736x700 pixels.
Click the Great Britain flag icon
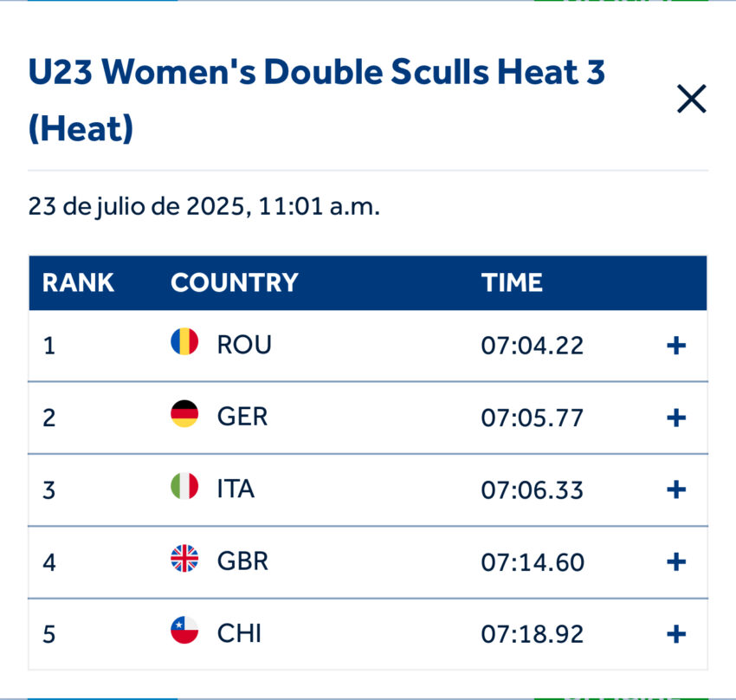click(184, 559)
